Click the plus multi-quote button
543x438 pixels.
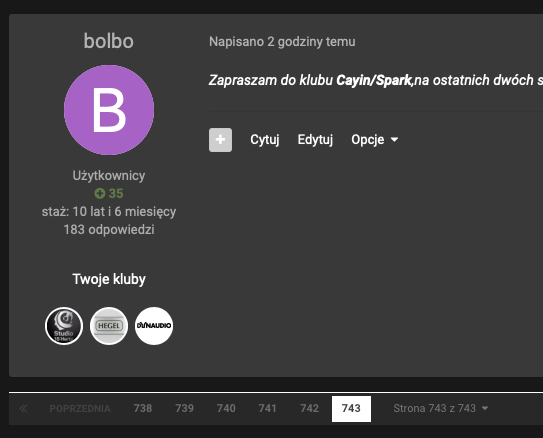click(x=220, y=140)
